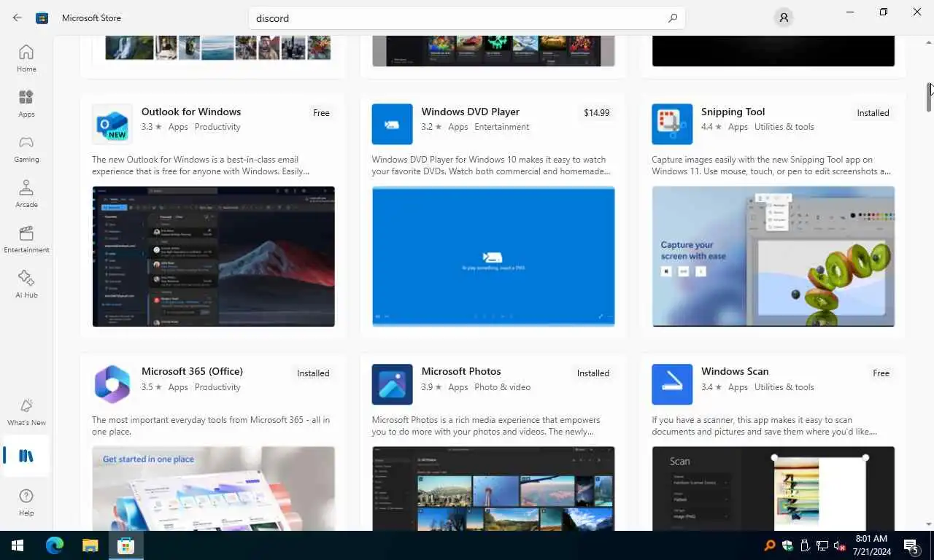Open the Snipping Tool title
This screenshot has height=560, width=934.
pyautogui.click(x=733, y=112)
